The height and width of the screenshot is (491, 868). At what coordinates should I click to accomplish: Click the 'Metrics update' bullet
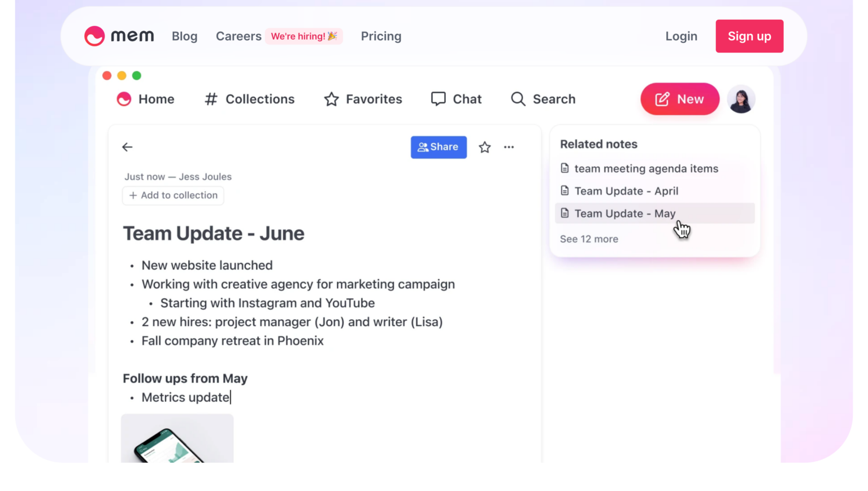click(x=185, y=397)
